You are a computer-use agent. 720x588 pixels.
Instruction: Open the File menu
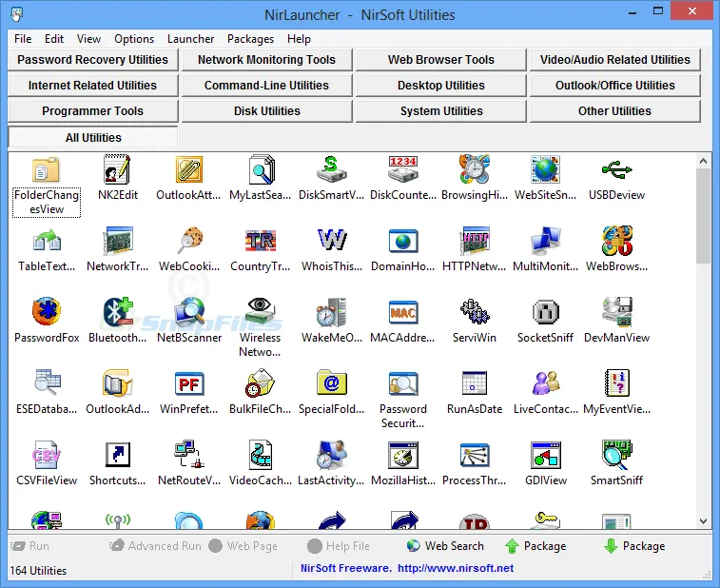23,39
